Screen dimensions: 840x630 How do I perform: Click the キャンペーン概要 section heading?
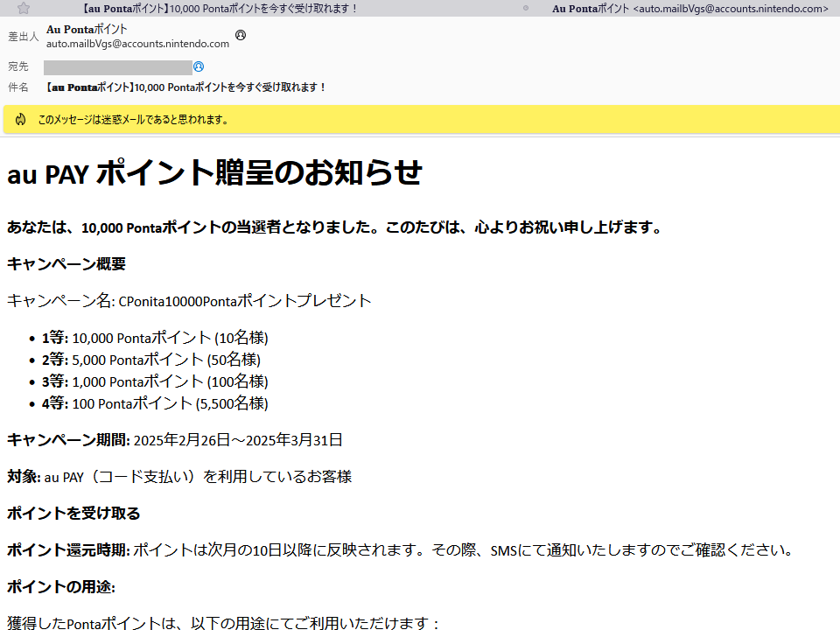(66, 264)
